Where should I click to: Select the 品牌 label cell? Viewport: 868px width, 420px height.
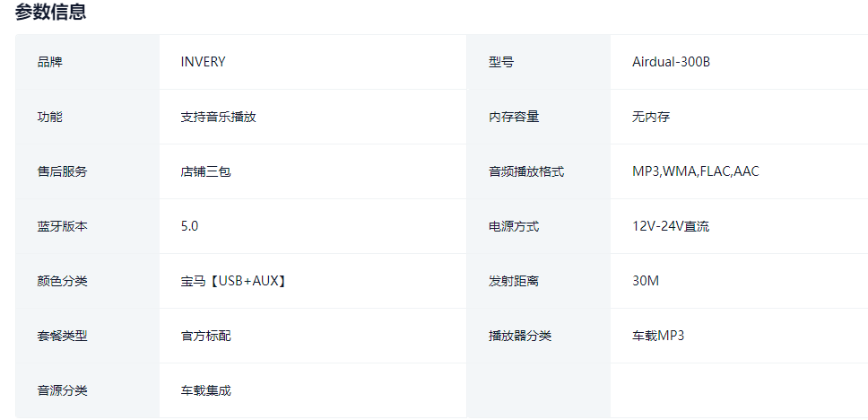(50, 62)
